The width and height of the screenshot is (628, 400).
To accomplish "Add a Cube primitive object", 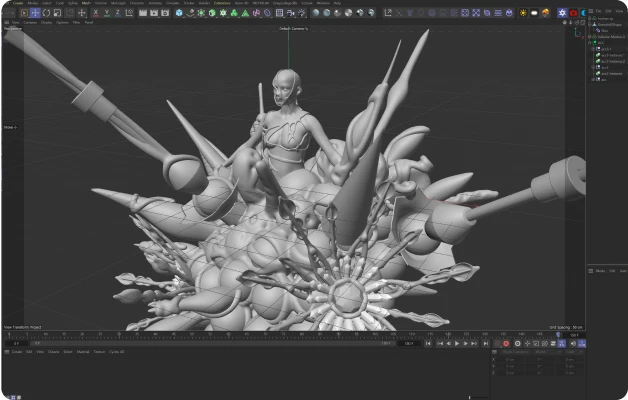I will pyautogui.click(x=179, y=13).
